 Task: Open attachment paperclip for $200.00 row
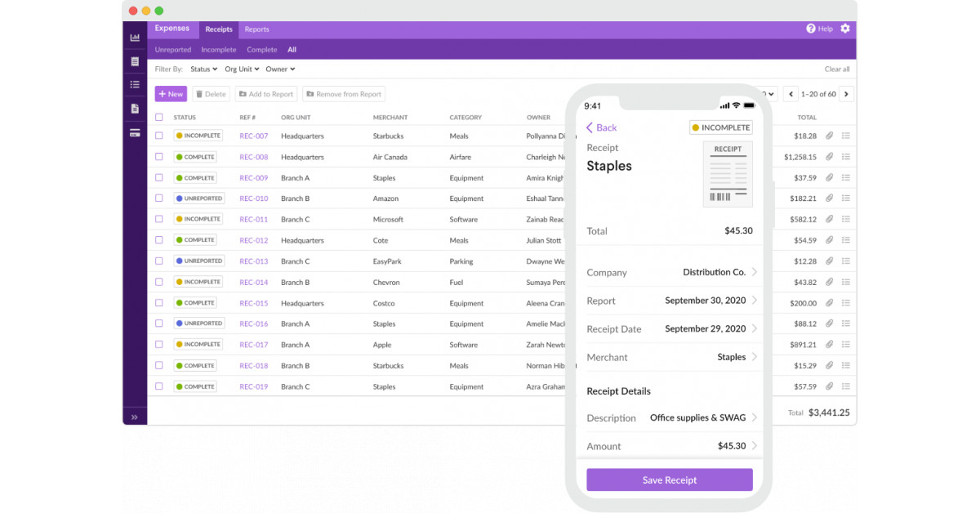(x=829, y=303)
